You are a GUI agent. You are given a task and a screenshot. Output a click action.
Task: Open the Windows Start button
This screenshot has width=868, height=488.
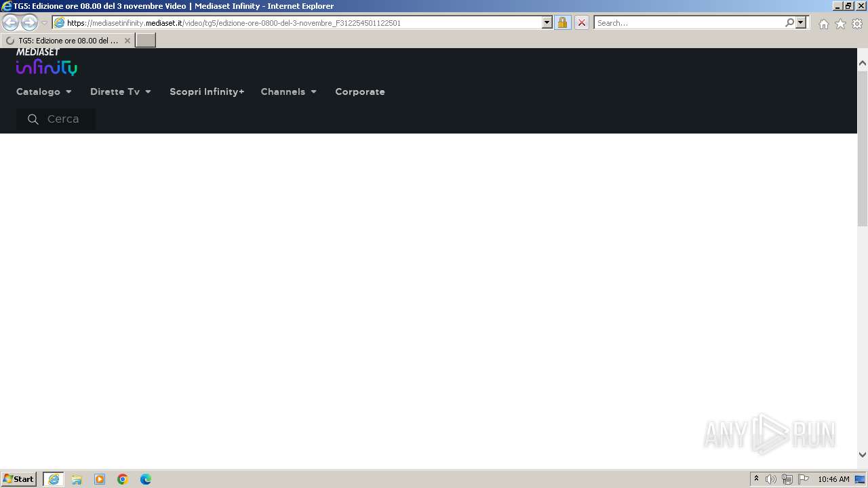[19, 479]
